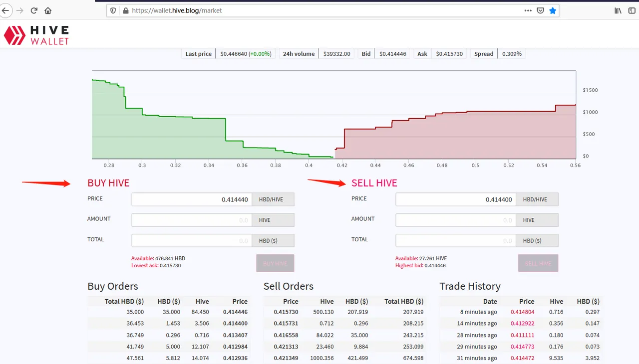639x364 pixels.
Task: Click the Sell Hive price field
Action: pyautogui.click(x=456, y=199)
